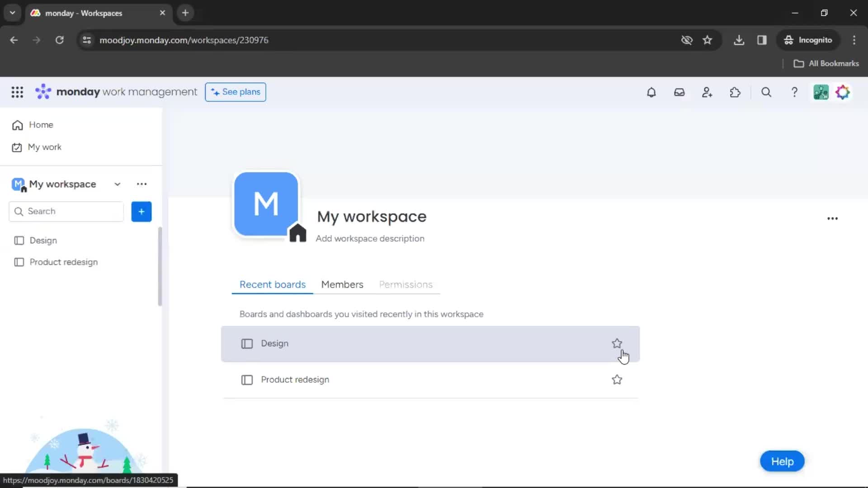Image resolution: width=868 pixels, height=488 pixels.
Task: Open the search magnifier icon
Action: point(766,92)
